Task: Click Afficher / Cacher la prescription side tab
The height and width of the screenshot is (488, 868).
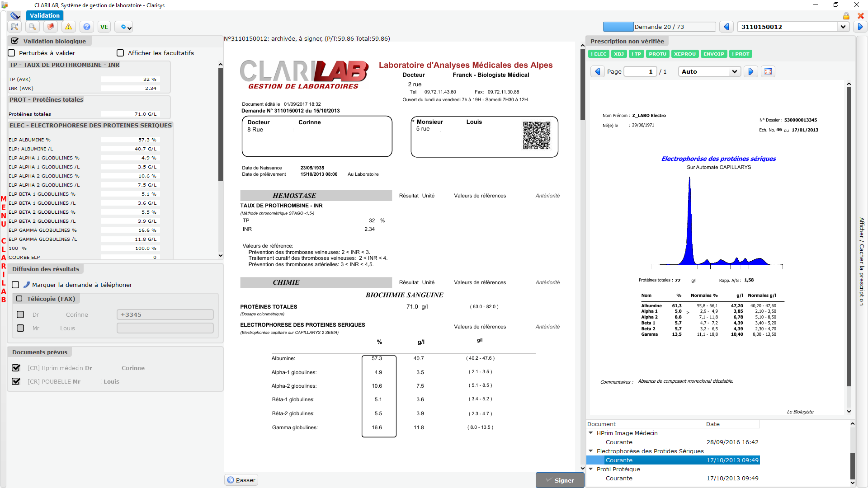Action: click(x=862, y=261)
